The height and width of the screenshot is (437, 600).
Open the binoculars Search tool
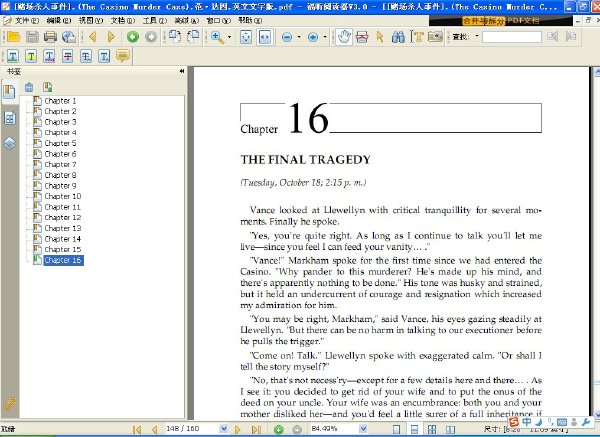(x=398, y=37)
